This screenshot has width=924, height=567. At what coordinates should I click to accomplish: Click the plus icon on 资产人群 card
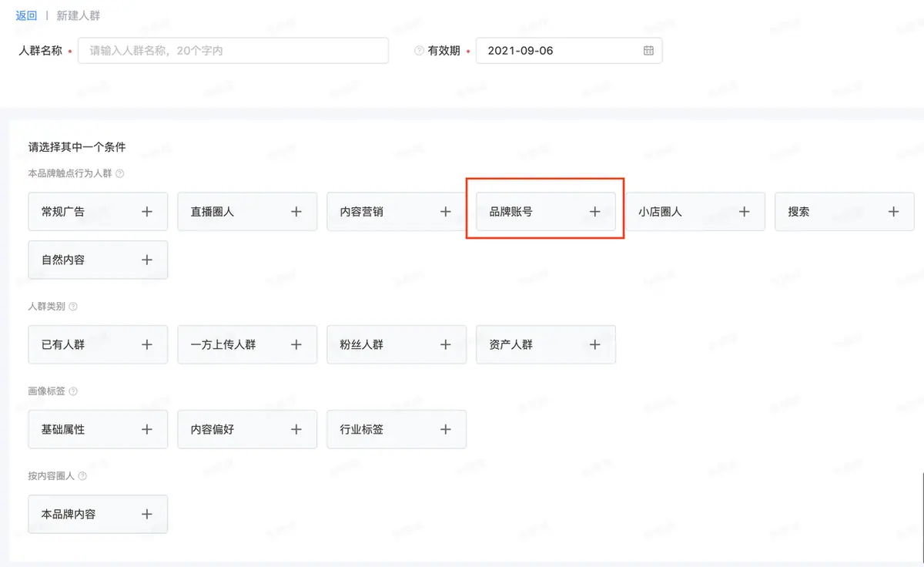595,344
